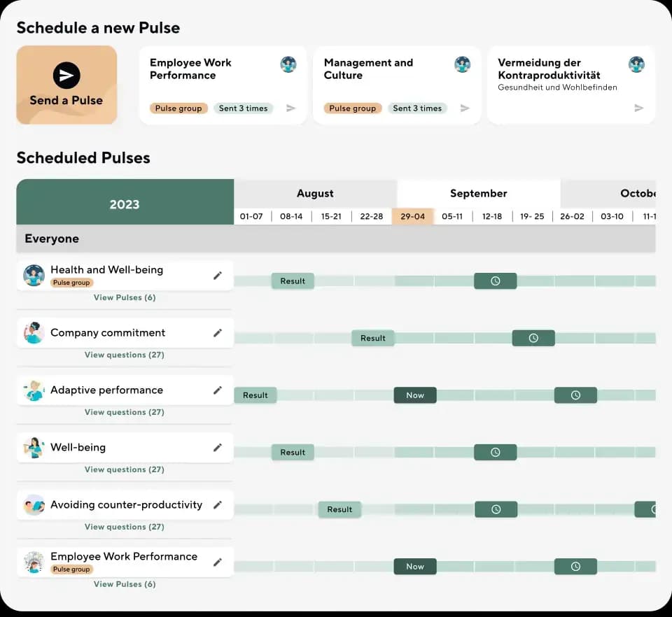This screenshot has height=617, width=672.
Task: Click the pencil icon beside Avoiding counter-productivity
Action: (x=218, y=504)
